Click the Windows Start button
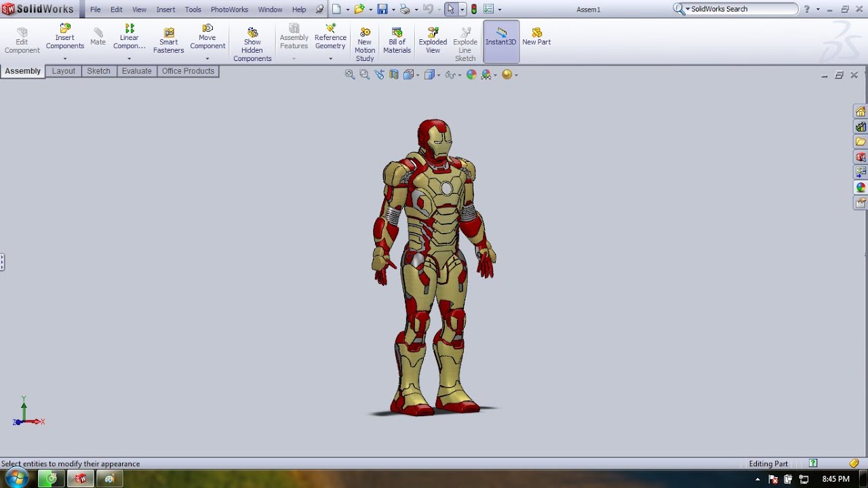Viewport: 868px width, 488px height. tap(16, 479)
